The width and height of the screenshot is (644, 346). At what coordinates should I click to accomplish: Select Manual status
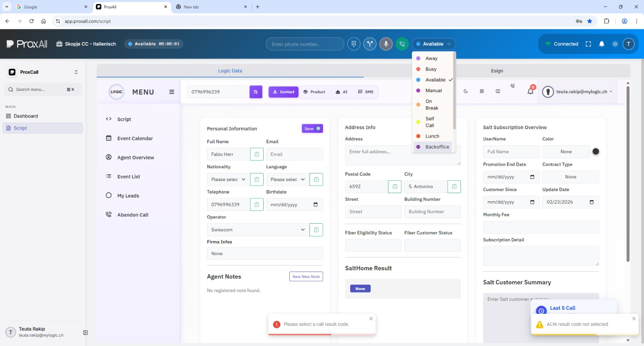pyautogui.click(x=433, y=91)
